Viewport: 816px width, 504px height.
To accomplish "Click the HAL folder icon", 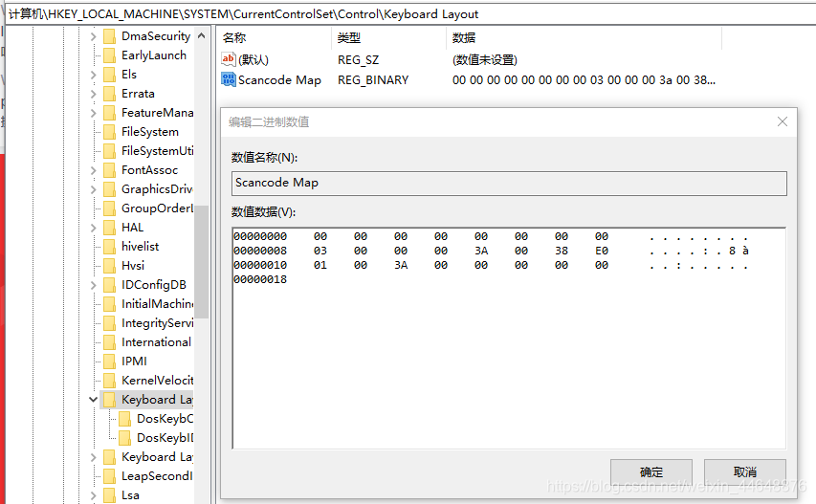I will click(x=109, y=228).
